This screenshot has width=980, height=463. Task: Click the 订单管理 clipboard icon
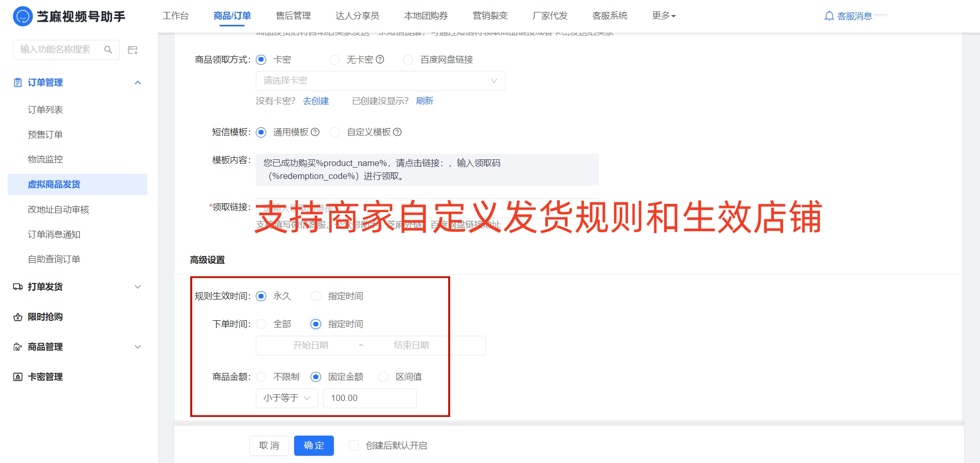click(18, 82)
